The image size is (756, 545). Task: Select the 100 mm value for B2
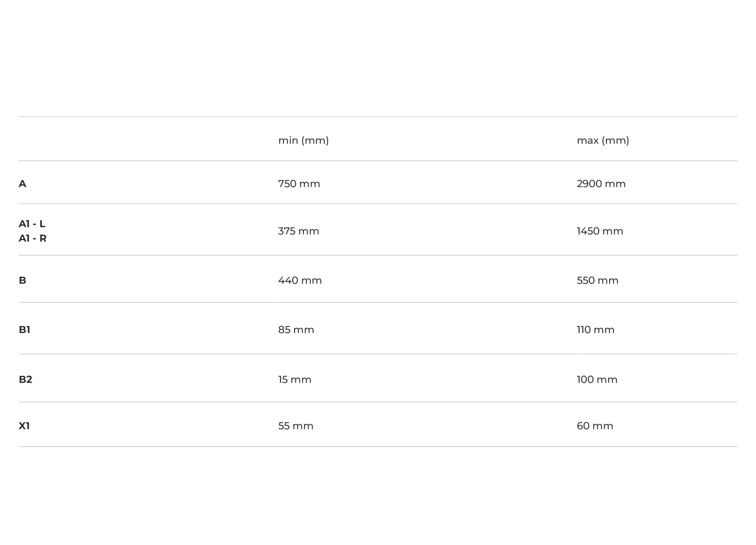597,379
